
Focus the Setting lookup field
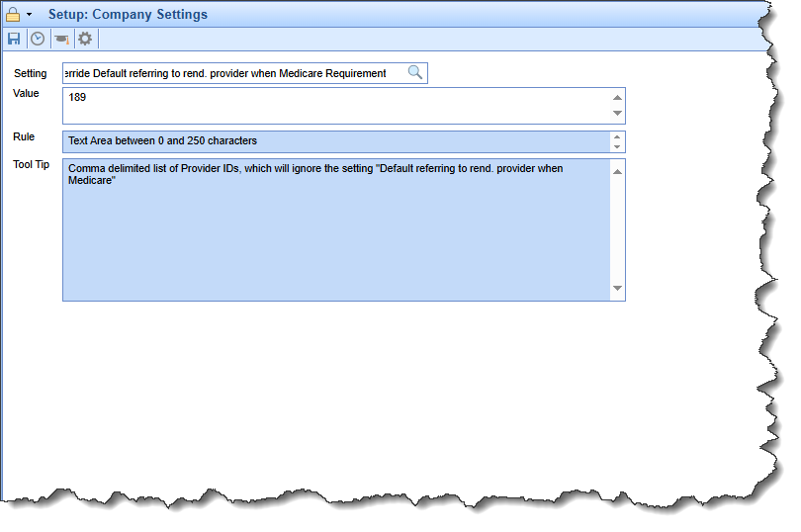pyautogui.click(x=245, y=73)
